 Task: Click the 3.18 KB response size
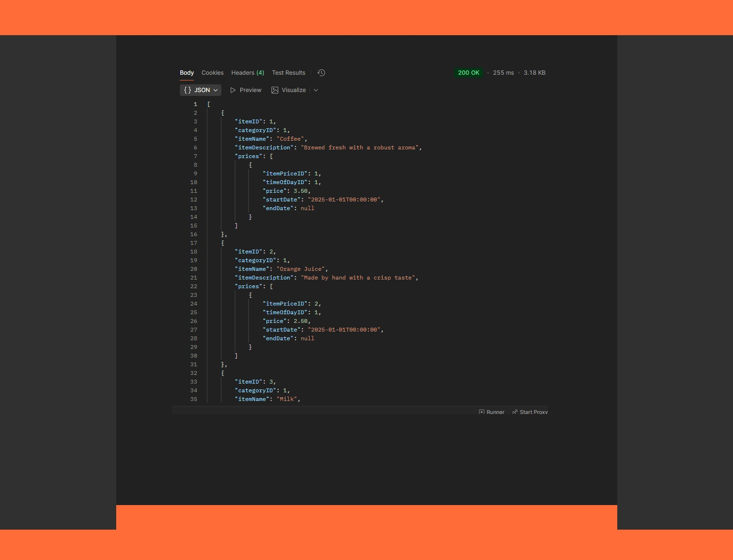(x=534, y=73)
